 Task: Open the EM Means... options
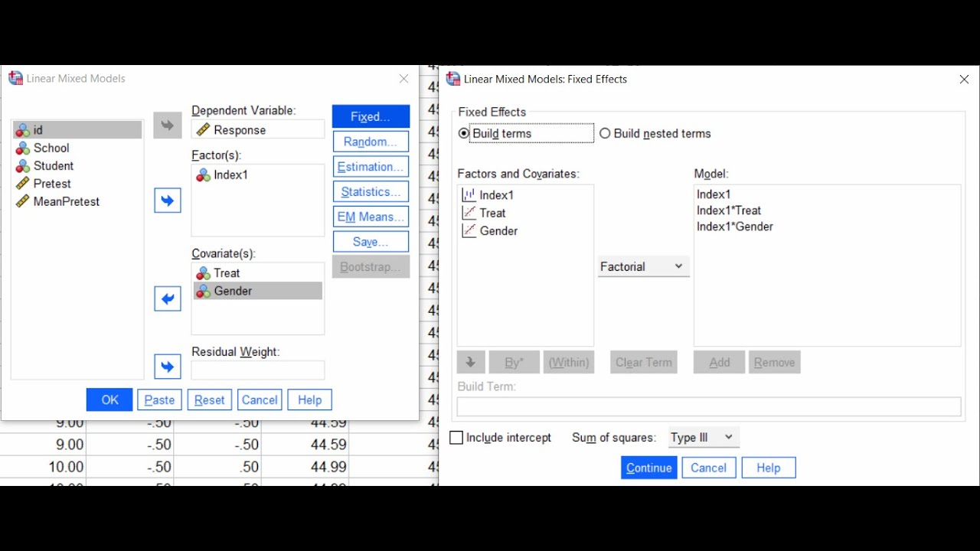[x=371, y=217]
